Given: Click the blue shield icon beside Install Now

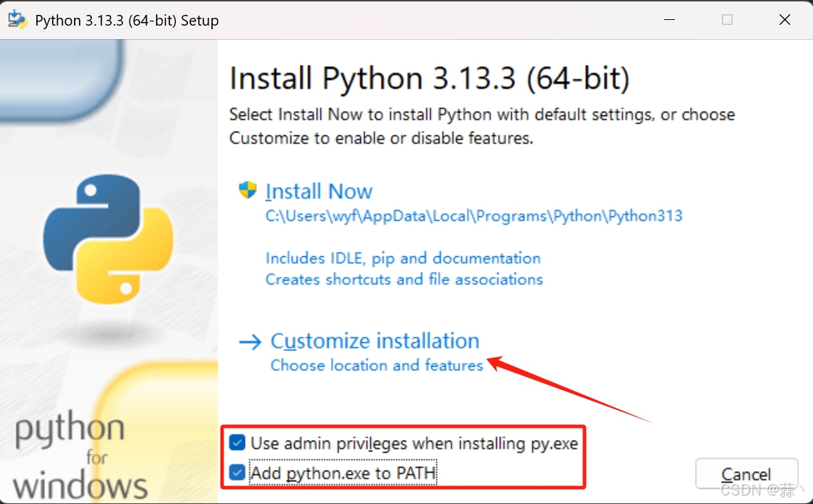Looking at the screenshot, I should coord(246,189).
